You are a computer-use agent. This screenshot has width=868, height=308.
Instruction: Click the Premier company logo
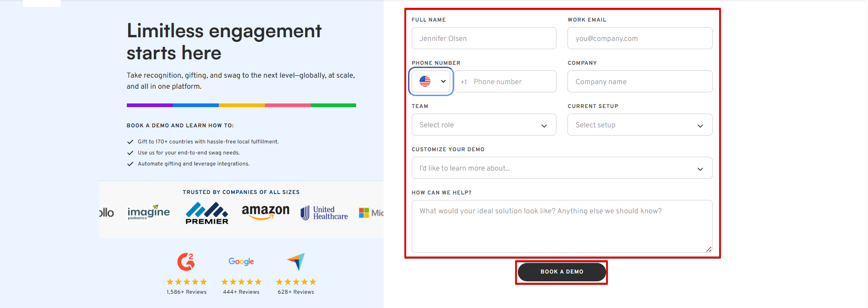point(207,213)
